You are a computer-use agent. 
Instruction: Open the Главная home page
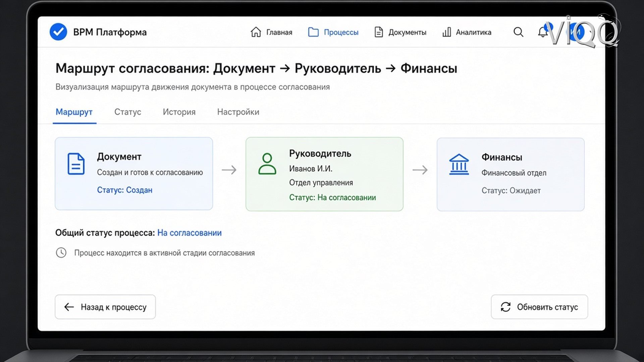pyautogui.click(x=271, y=32)
